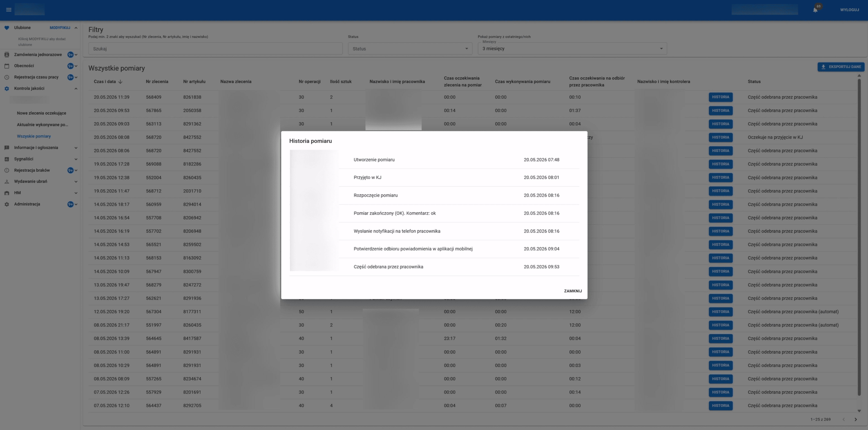Click HISTORIA for Oczekuje na przyjęcie w KJ row

720,137
